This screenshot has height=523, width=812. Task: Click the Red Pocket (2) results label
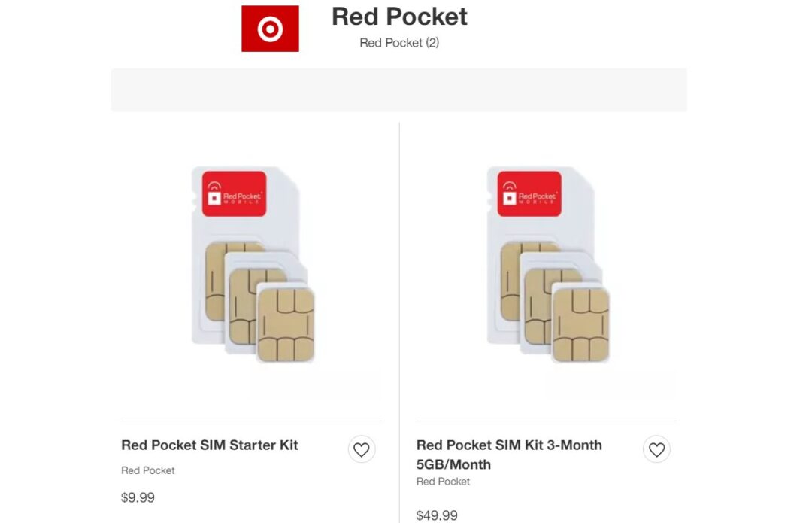[398, 43]
